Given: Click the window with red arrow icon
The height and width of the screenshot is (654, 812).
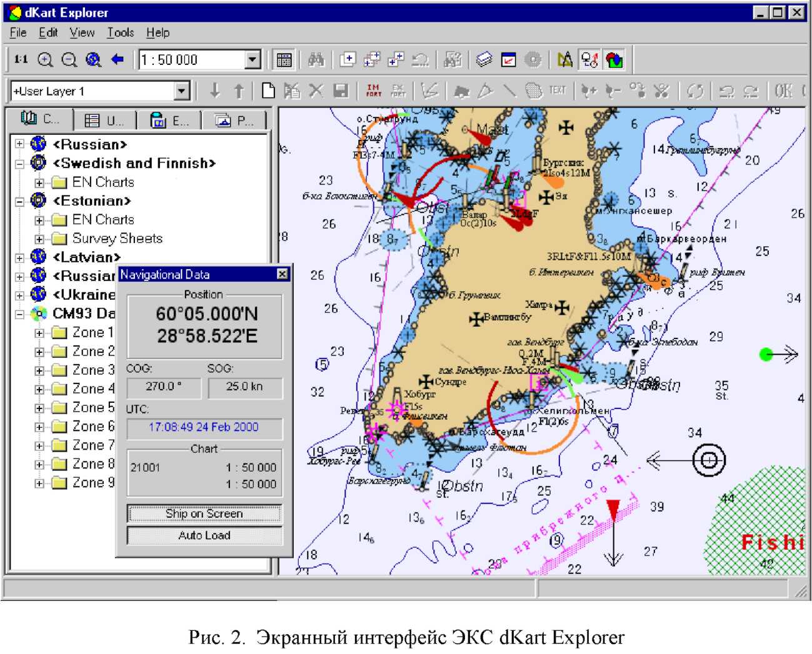Looking at the screenshot, I should (509, 59).
